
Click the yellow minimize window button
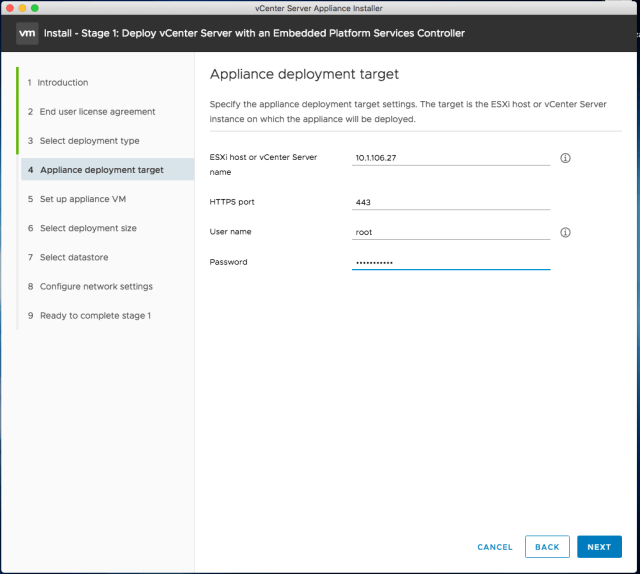pyautogui.click(x=21, y=7)
